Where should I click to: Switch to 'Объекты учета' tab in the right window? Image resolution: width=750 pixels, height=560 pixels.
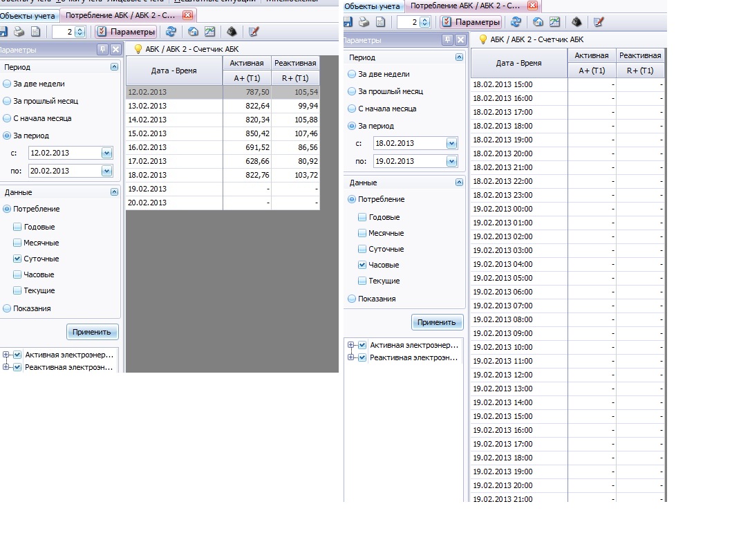coord(372,6)
